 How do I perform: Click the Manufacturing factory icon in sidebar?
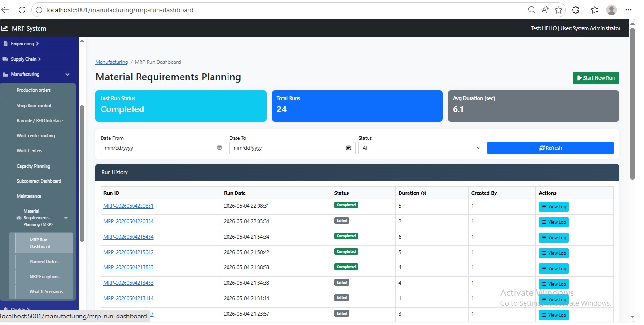6,74
